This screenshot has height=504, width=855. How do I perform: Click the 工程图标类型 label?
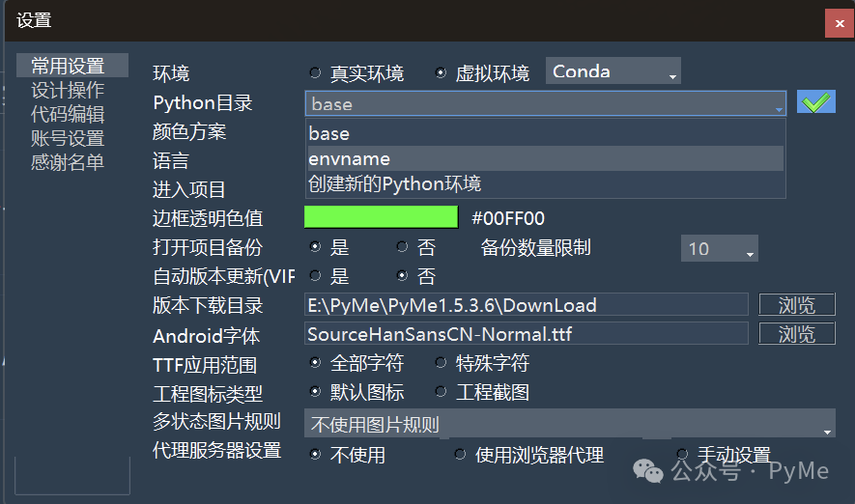point(208,394)
